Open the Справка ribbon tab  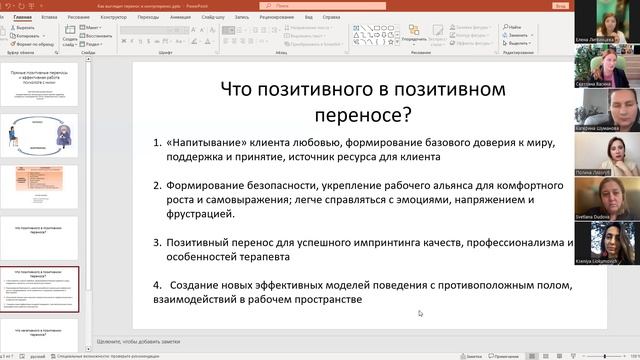[x=331, y=17]
